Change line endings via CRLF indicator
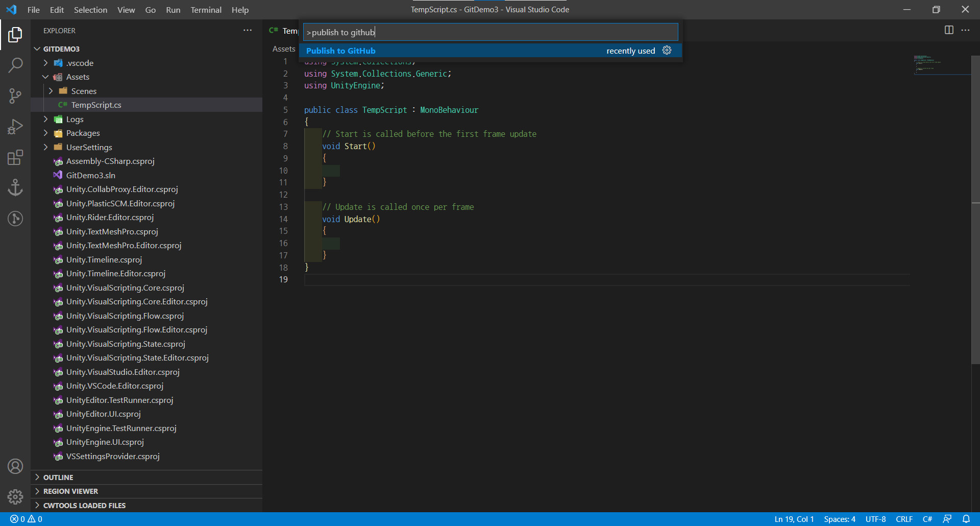Viewport: 980px width, 526px height. coord(904,519)
